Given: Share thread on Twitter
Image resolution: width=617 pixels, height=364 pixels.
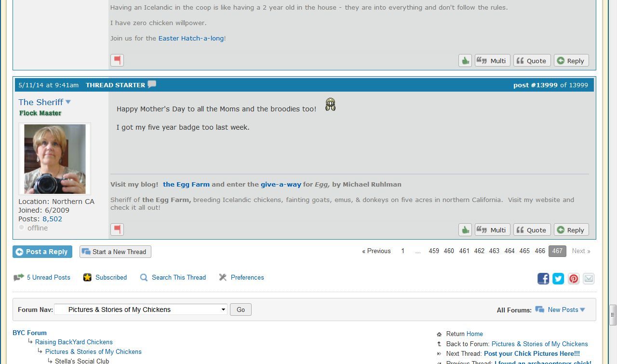Looking at the screenshot, I should (558, 279).
